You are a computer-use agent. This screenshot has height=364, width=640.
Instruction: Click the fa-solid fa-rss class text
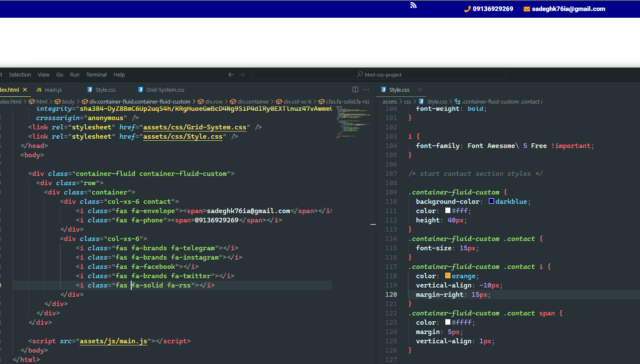click(x=161, y=285)
